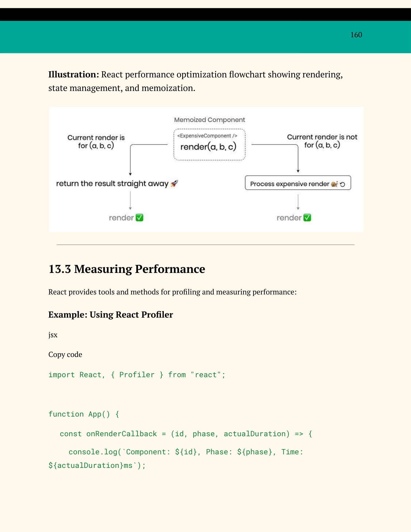Select the 'Process expensive render' box
This screenshot has height=532, width=411.
pyautogui.click(x=298, y=183)
